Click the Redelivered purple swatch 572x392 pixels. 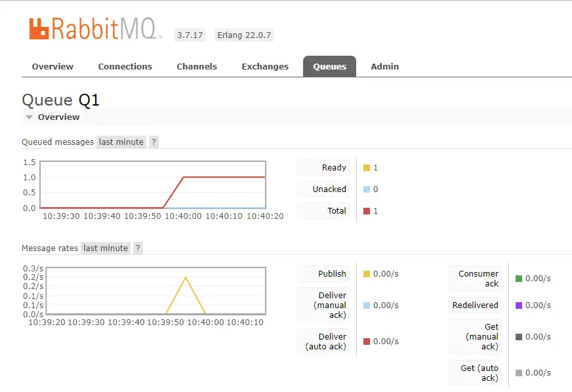pyautogui.click(x=519, y=305)
